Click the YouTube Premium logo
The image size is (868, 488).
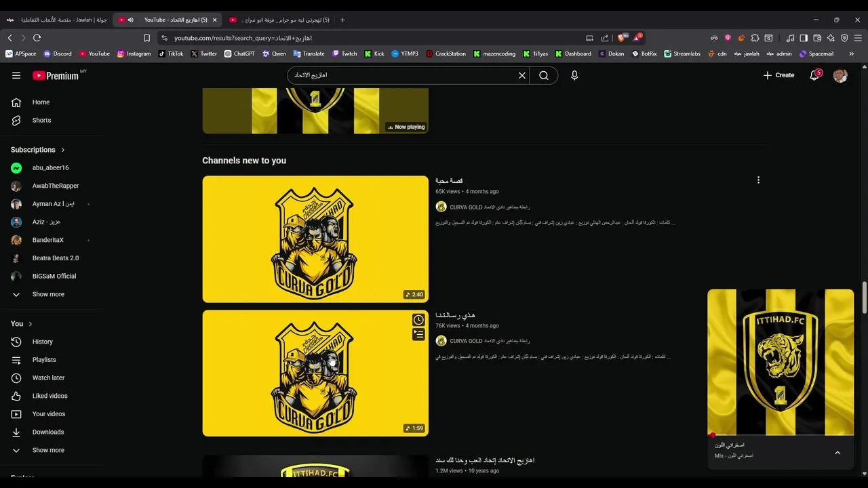pyautogui.click(x=56, y=75)
